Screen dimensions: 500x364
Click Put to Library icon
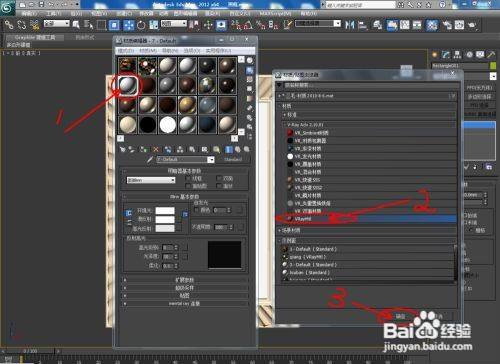[192, 150]
